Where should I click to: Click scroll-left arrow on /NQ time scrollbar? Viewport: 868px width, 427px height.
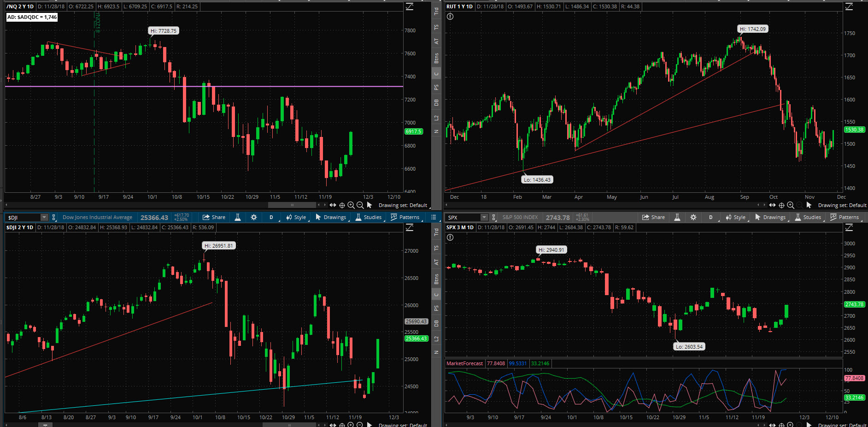(x=6, y=205)
